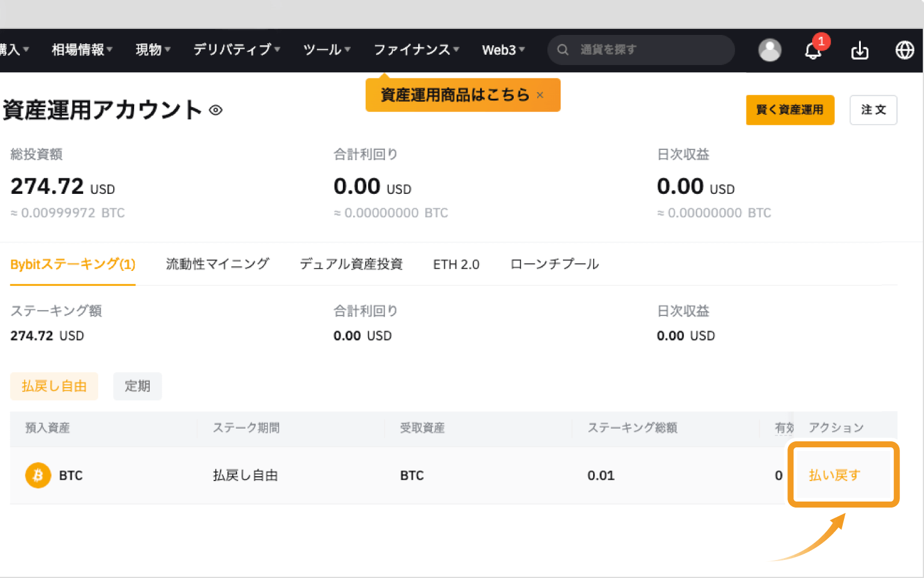The image size is (924, 578).
Task: Expand the デリバティブ menu
Action: point(236,49)
